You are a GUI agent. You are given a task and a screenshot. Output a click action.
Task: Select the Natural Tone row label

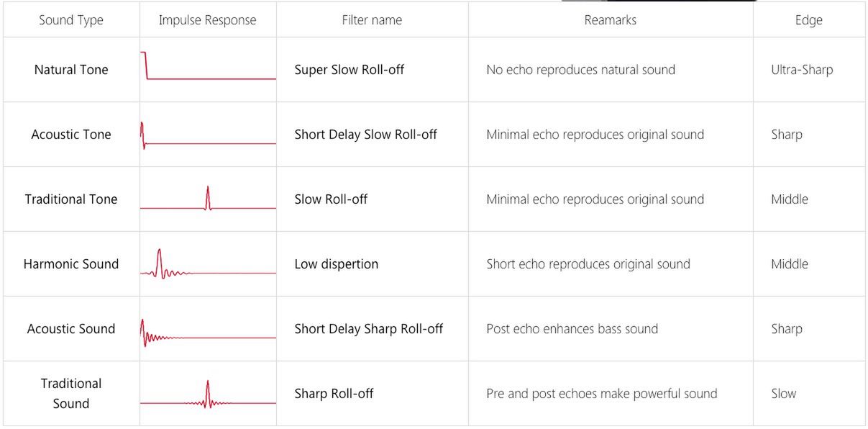click(x=71, y=70)
